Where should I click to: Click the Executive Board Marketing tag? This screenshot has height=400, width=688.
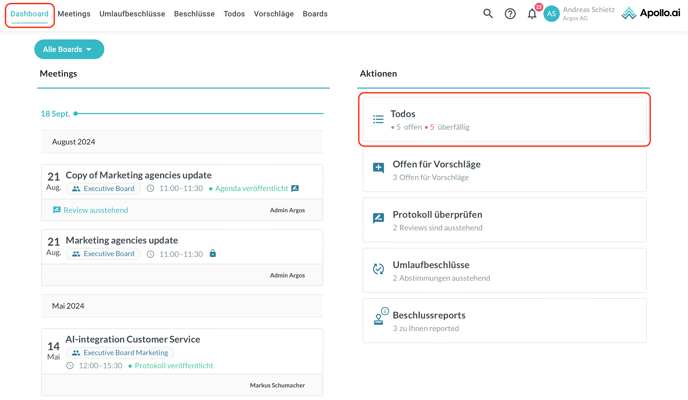[x=125, y=353]
